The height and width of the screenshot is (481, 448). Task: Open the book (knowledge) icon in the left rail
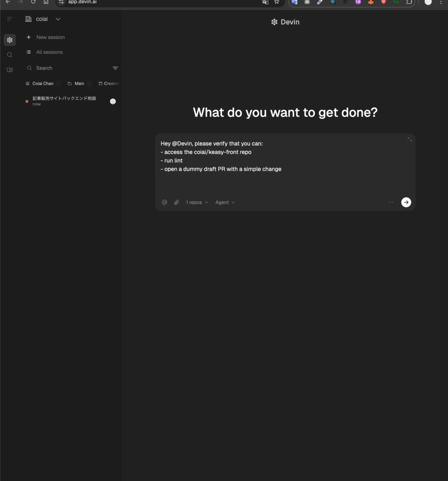(9, 70)
